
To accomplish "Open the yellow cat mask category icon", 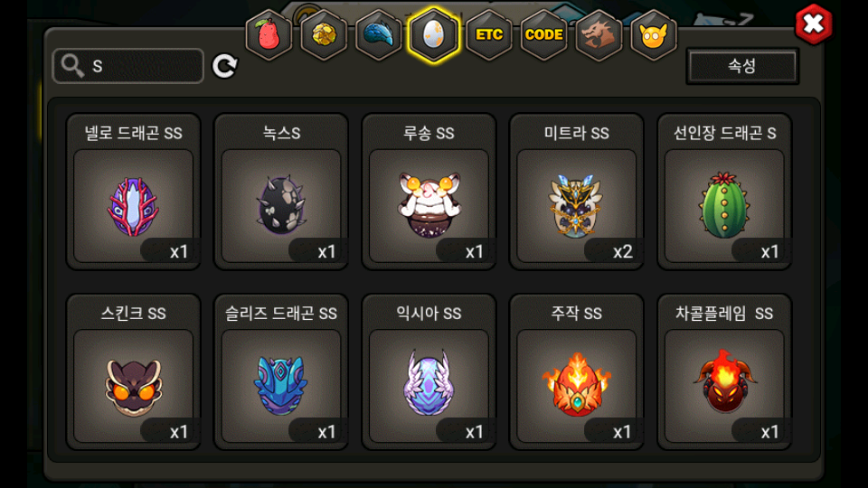I will (654, 35).
